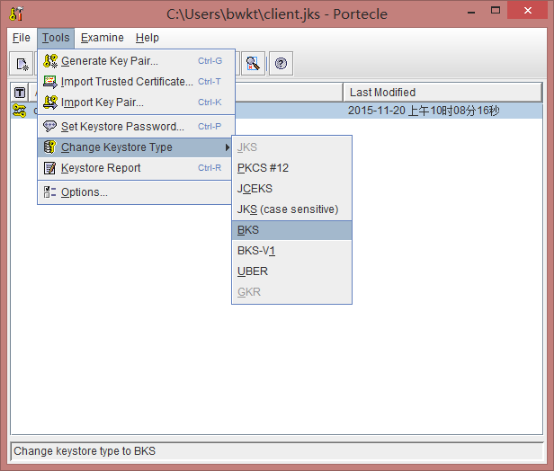The image size is (554, 471).
Task: Click the Import Trusted Certificate icon
Action: point(50,82)
